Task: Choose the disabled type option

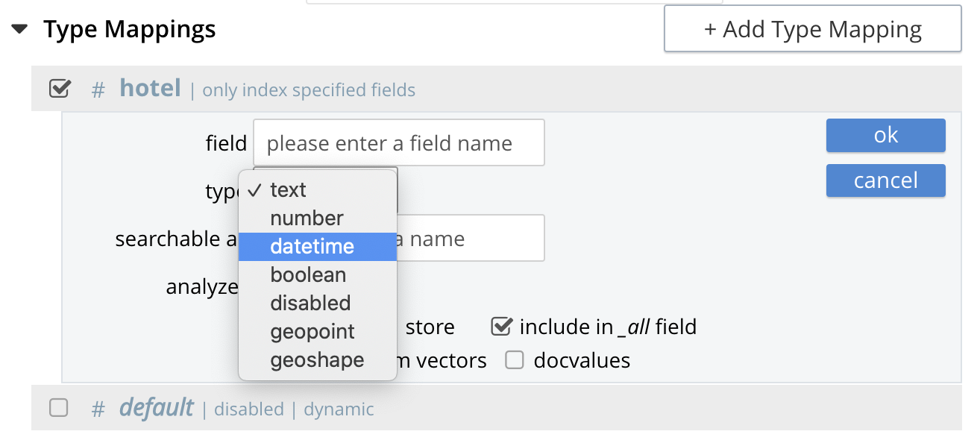Action: tap(310, 304)
